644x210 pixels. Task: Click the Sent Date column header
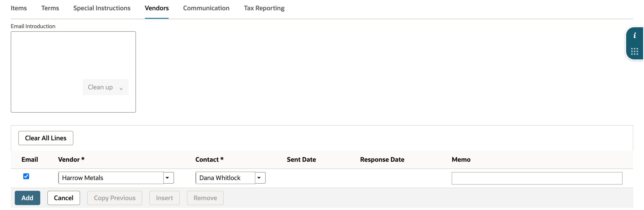301,160
